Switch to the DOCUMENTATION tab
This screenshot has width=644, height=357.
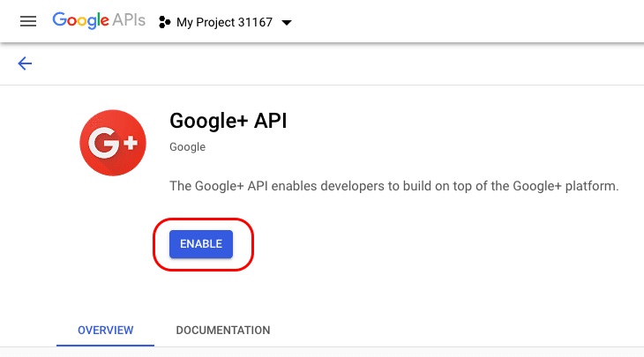(x=223, y=331)
